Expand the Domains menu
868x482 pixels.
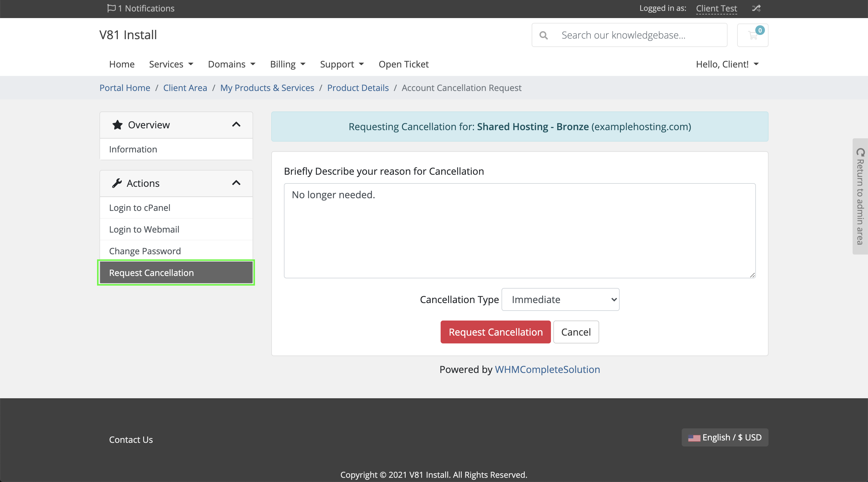(232, 64)
